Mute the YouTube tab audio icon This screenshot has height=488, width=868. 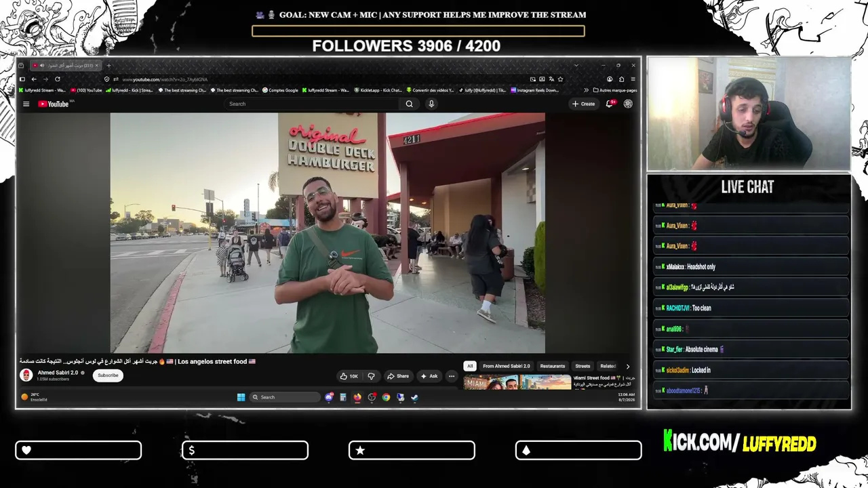[41, 66]
